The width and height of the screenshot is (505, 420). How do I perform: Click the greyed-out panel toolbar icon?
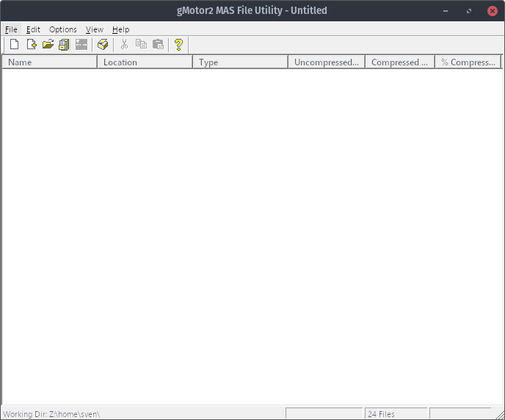point(81,45)
